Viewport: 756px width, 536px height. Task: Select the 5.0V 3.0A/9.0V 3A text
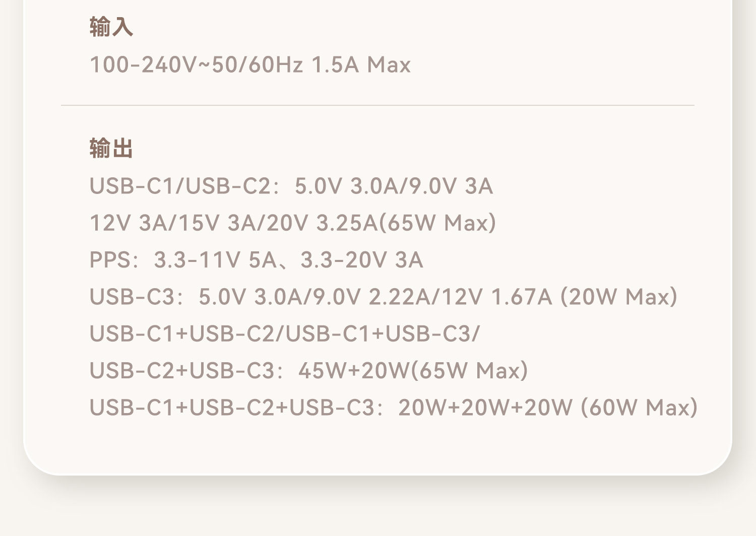(393, 186)
